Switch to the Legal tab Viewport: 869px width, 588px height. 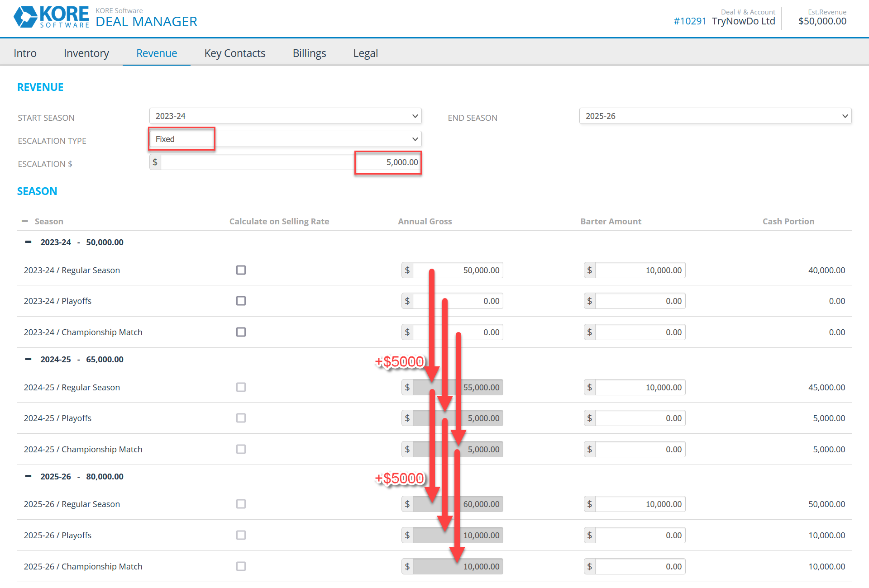pyautogui.click(x=366, y=53)
